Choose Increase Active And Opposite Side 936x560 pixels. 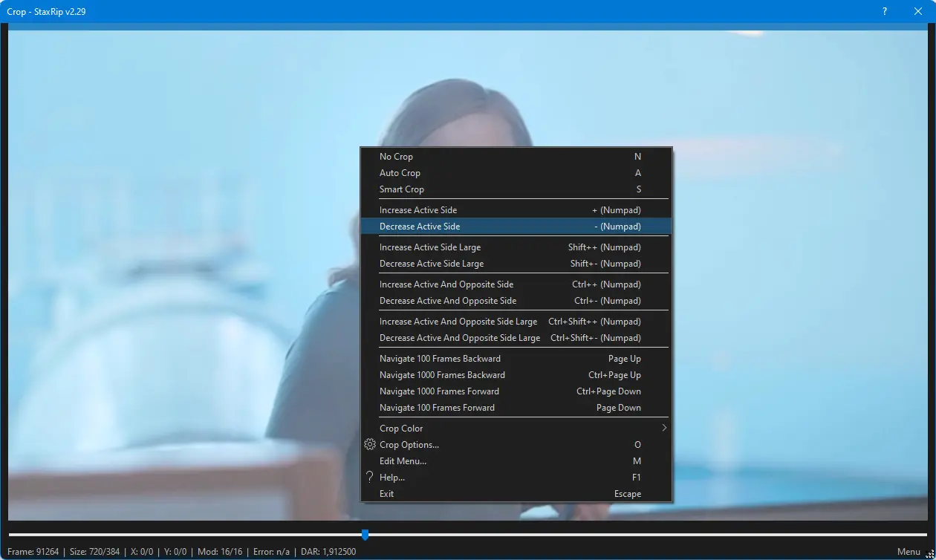coord(516,284)
